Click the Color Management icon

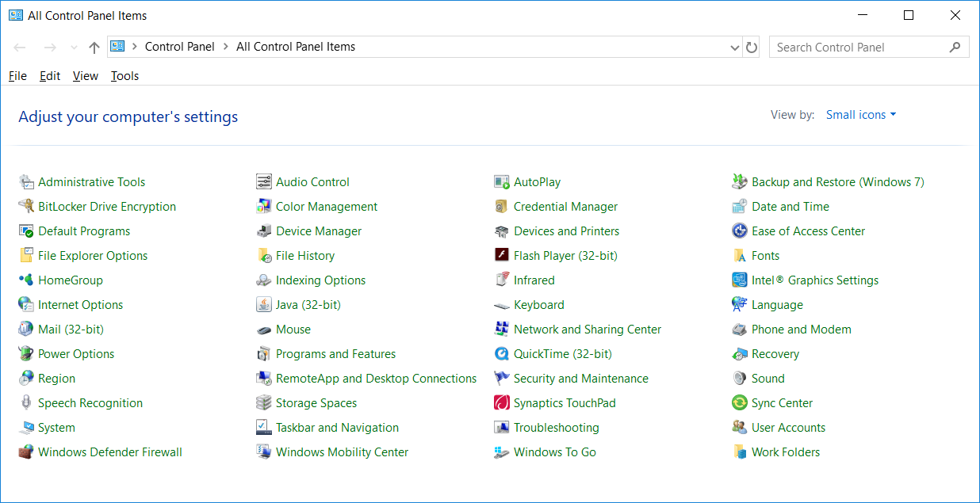(264, 207)
